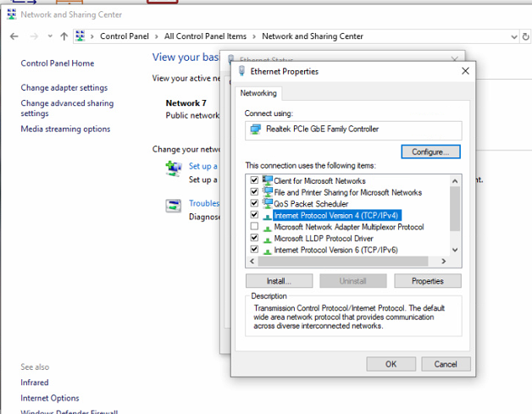This screenshot has width=532, height=414.
Task: Click the Forward arrow in navigation bar
Action: coord(34,36)
